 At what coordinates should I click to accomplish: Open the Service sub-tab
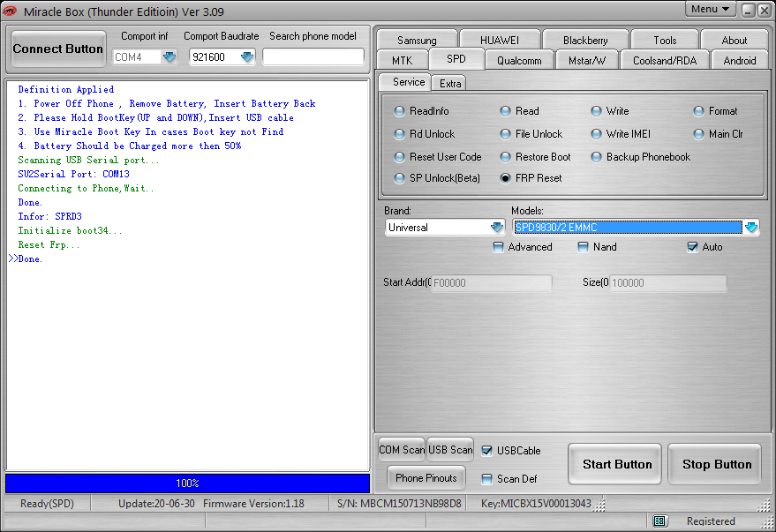[405, 82]
